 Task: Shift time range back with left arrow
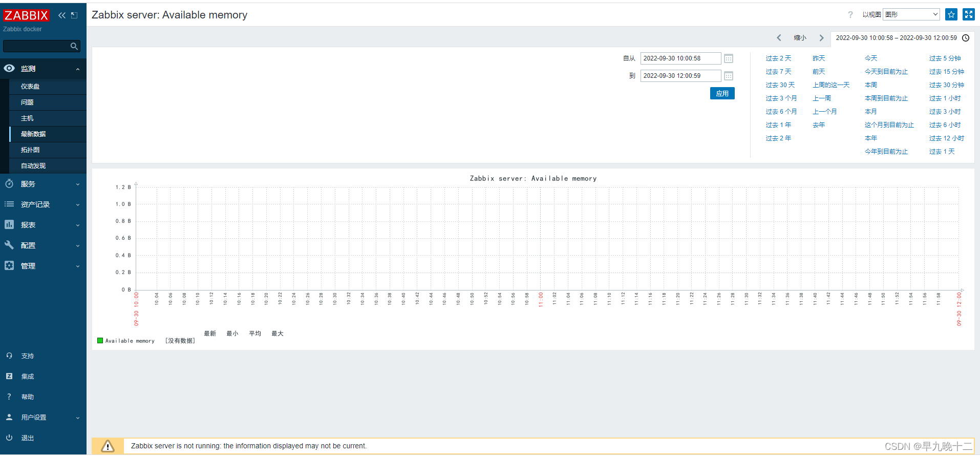pyautogui.click(x=779, y=38)
